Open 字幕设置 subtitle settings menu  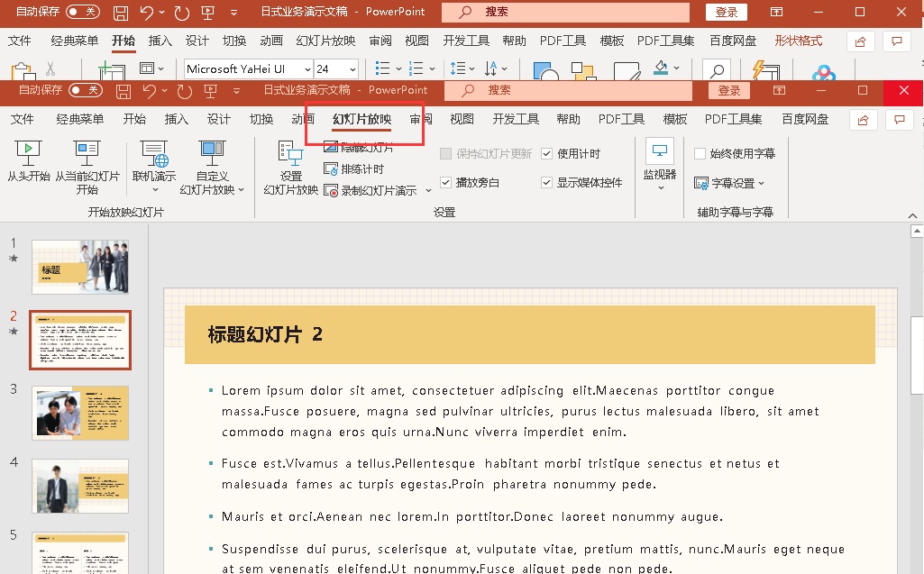729,183
